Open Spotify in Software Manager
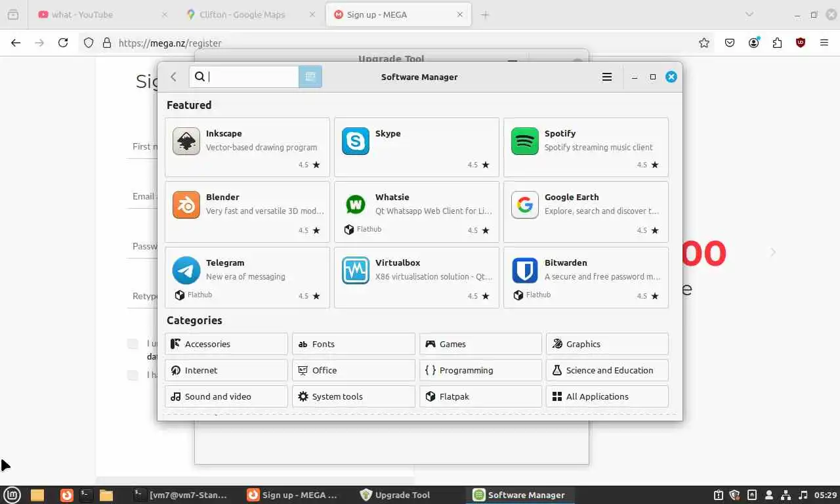This screenshot has width=840, height=504. (585, 147)
